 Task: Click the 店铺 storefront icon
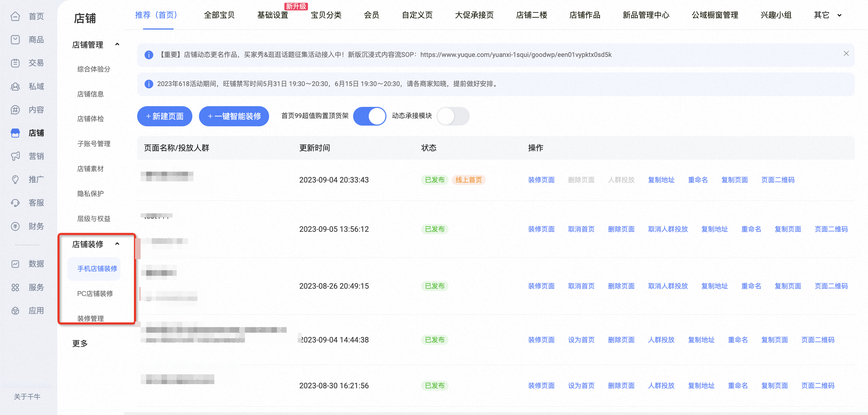tap(15, 133)
